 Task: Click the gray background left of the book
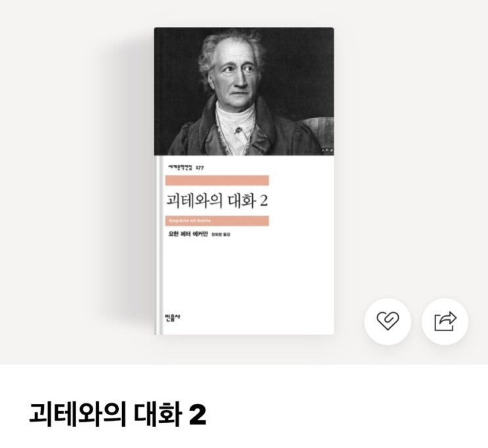pos(76,182)
